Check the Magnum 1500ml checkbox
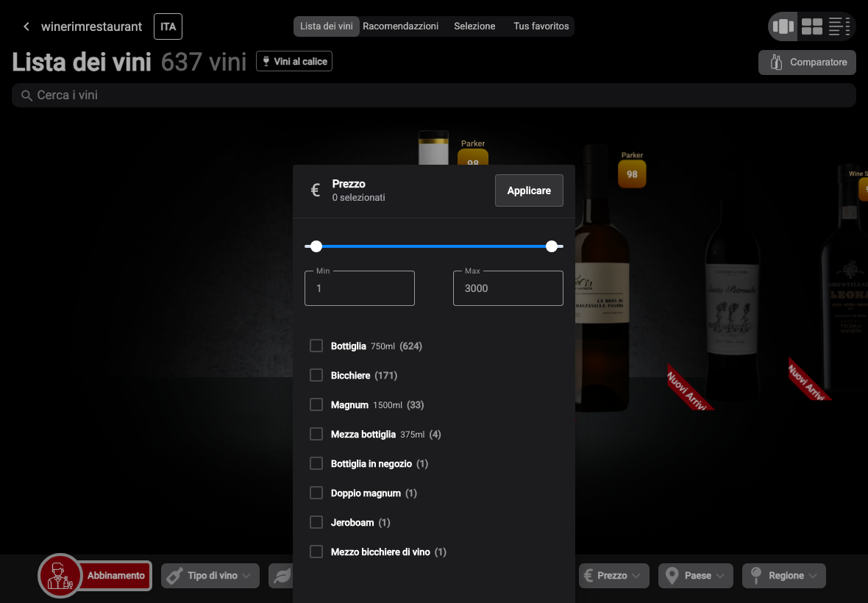This screenshot has width=868, height=603. (x=316, y=404)
